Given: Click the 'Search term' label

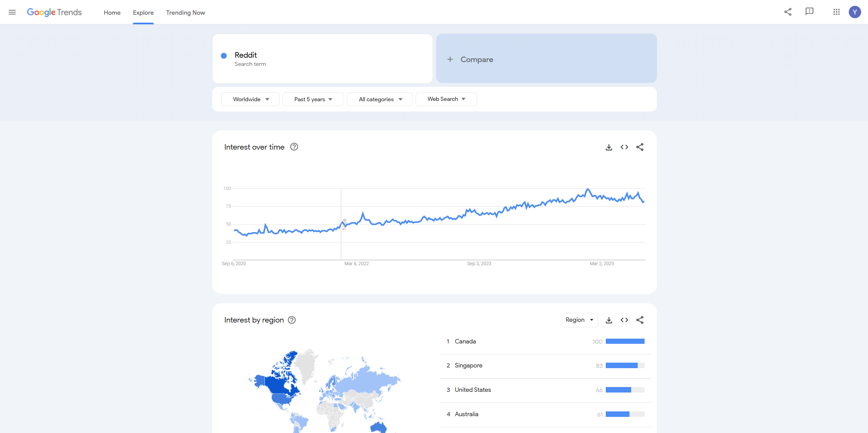Looking at the screenshot, I should point(250,64).
